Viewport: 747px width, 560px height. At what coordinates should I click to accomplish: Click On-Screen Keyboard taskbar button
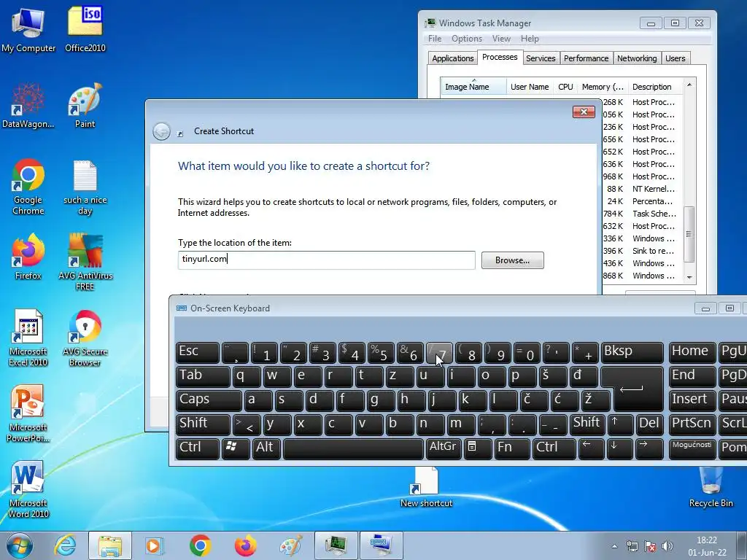[x=381, y=545]
